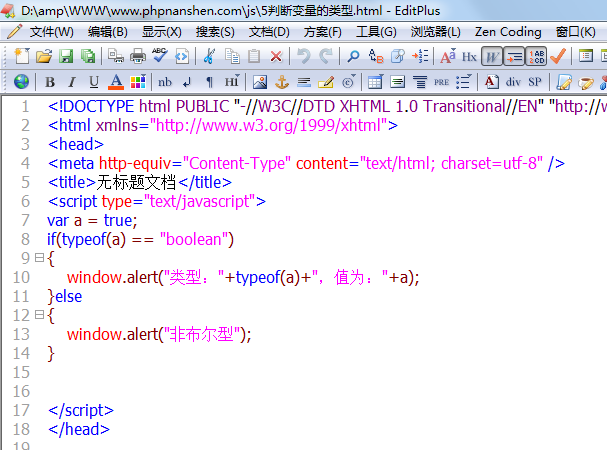The height and width of the screenshot is (450, 607).
Task: Open the 文件(W) menu
Action: click(x=51, y=31)
